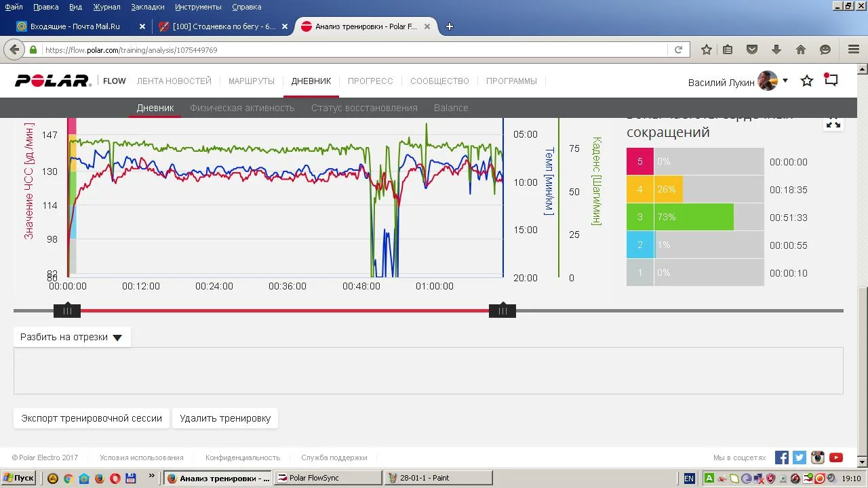Image resolution: width=868 pixels, height=488 pixels.
Task: Open the Инструменты menu
Action: (198, 7)
